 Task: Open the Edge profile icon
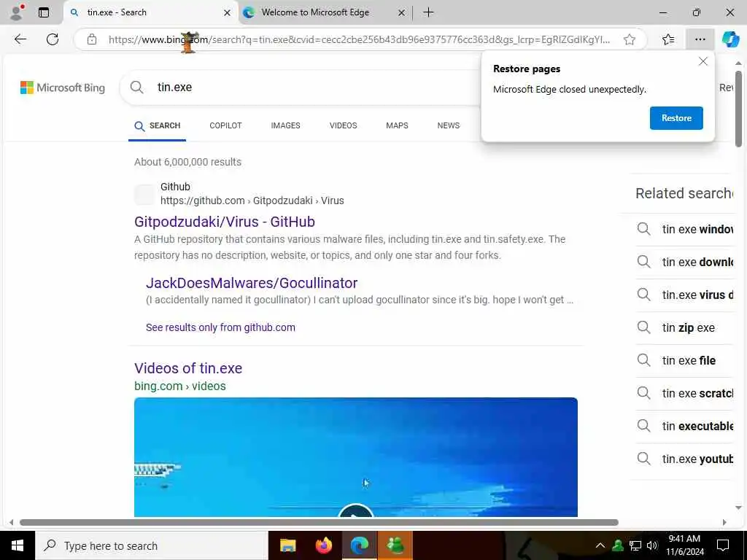click(x=17, y=12)
